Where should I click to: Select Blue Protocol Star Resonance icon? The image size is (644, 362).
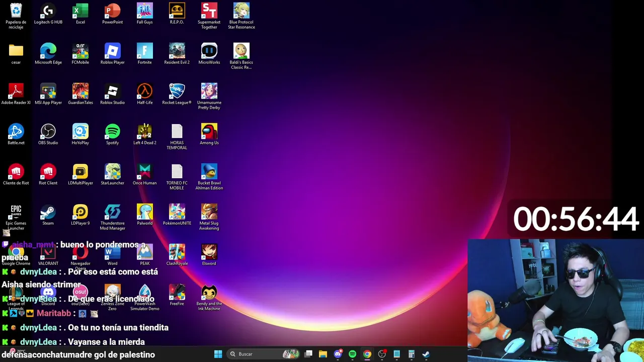pos(242,16)
